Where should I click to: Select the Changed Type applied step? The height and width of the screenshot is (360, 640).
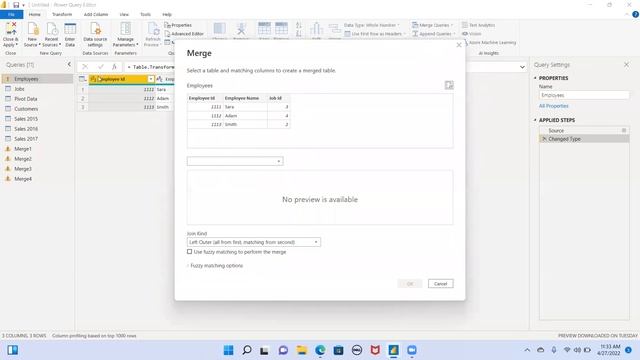pyautogui.click(x=584, y=139)
